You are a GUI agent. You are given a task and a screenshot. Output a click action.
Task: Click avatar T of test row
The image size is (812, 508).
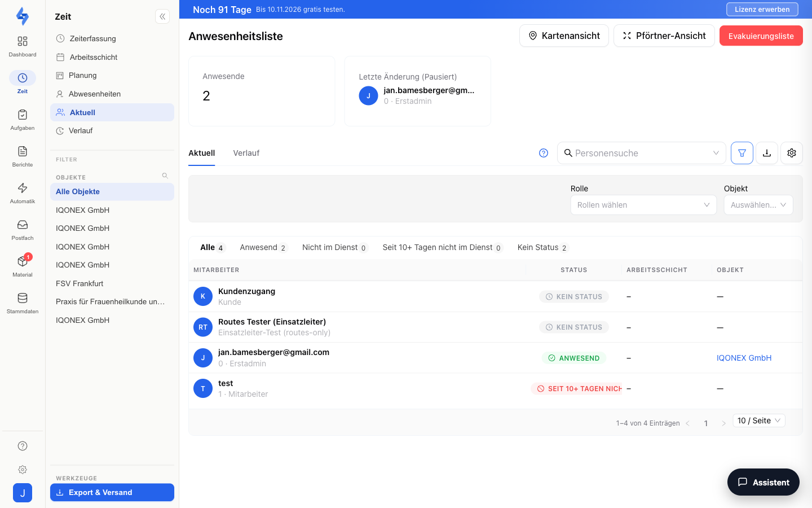(203, 388)
